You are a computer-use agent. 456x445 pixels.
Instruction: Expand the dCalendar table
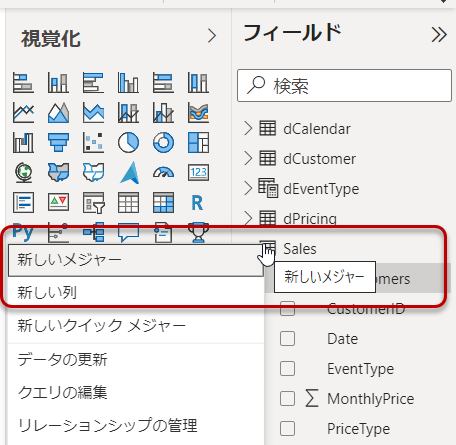pos(248,129)
